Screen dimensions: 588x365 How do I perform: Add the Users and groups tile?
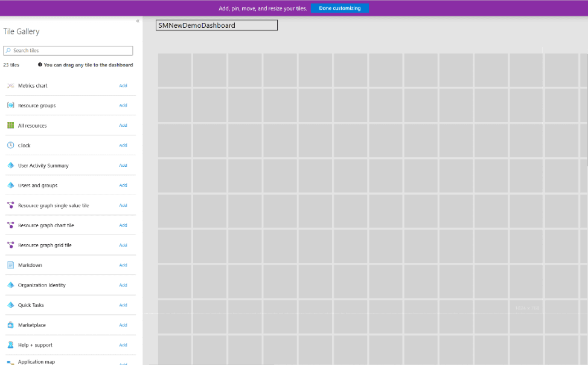(x=123, y=185)
